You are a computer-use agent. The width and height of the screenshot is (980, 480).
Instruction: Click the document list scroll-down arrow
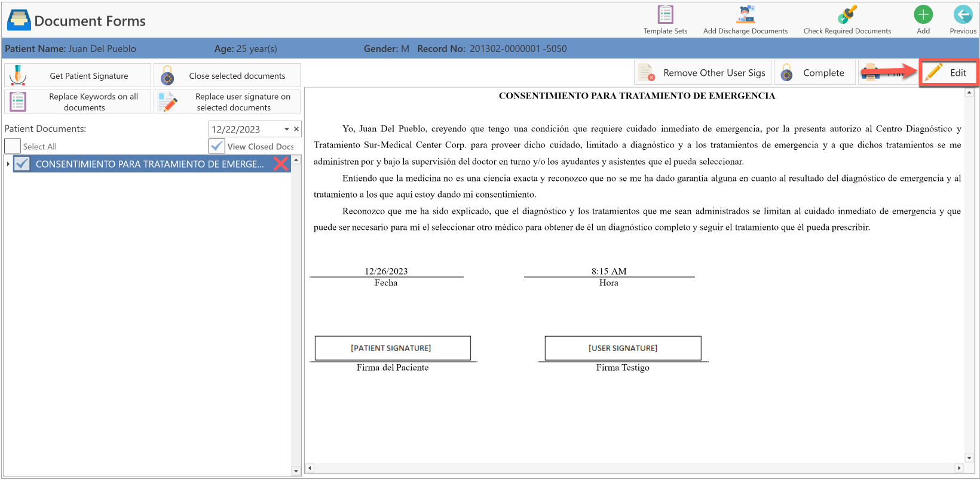296,471
